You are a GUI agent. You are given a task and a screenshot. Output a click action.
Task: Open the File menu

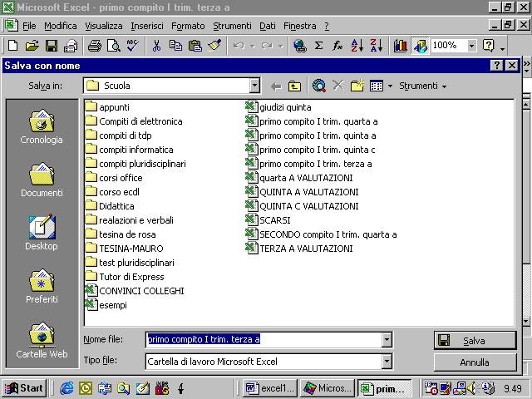tap(29, 26)
